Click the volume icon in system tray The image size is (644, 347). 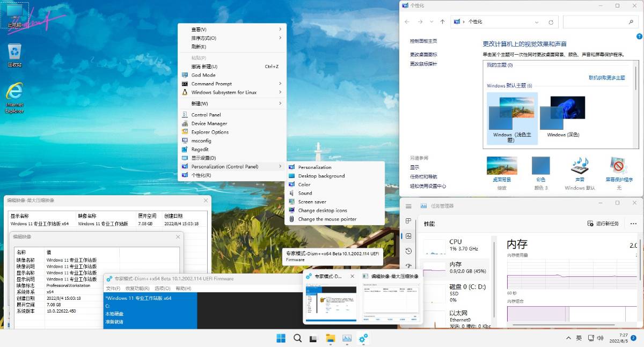(x=601, y=338)
